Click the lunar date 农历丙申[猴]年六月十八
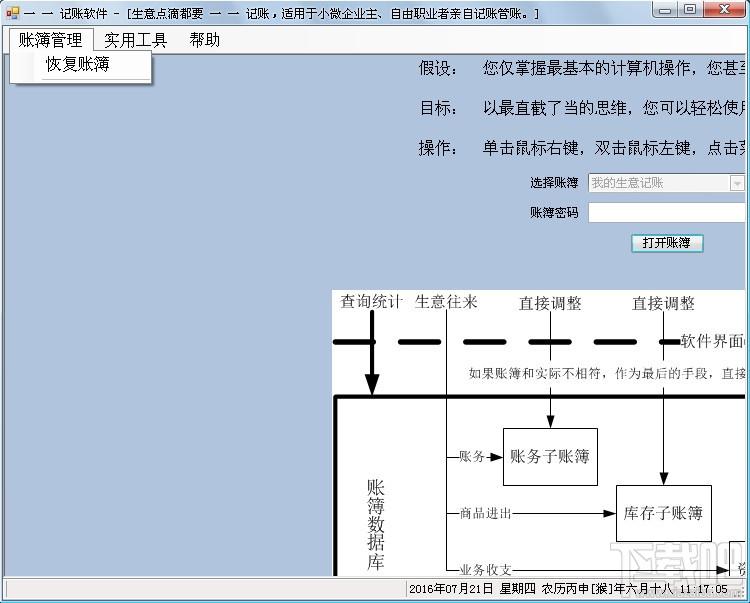The height and width of the screenshot is (603, 750). pyautogui.click(x=607, y=589)
